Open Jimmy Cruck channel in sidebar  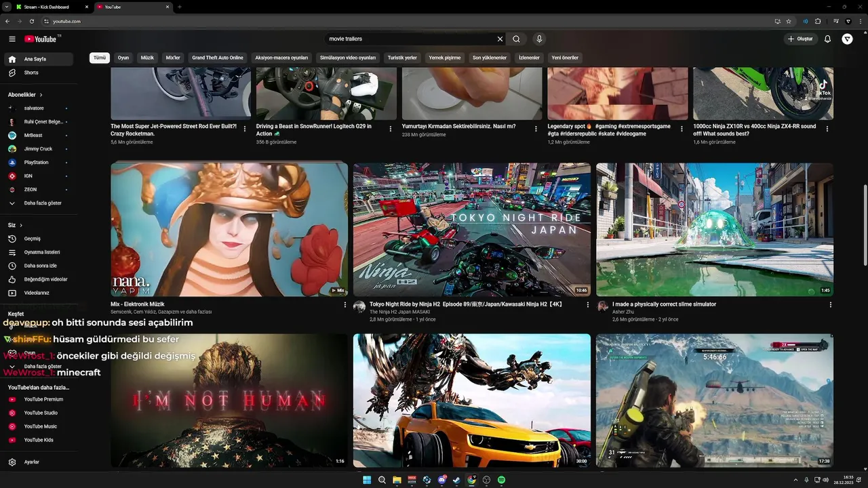37,149
